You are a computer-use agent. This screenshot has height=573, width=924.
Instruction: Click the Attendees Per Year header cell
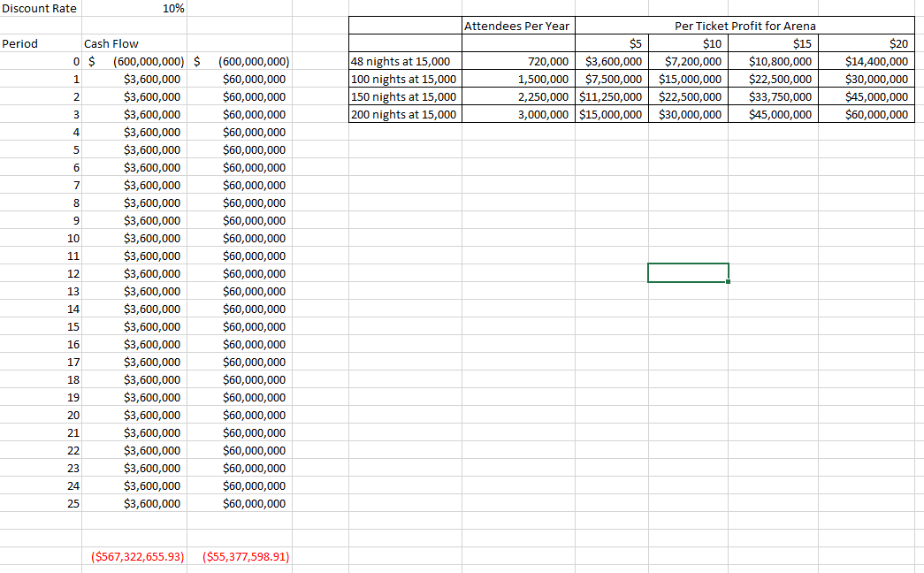517,26
